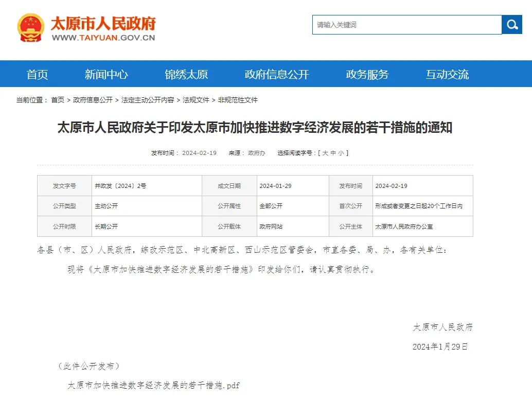
Task: Open the 首页 navigation menu item
Action: pyautogui.click(x=38, y=74)
